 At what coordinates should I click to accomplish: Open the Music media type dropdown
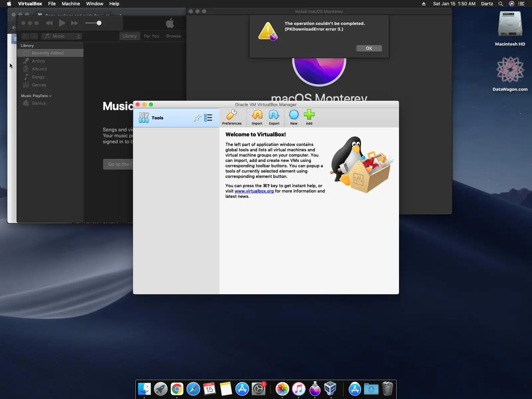click(62, 36)
